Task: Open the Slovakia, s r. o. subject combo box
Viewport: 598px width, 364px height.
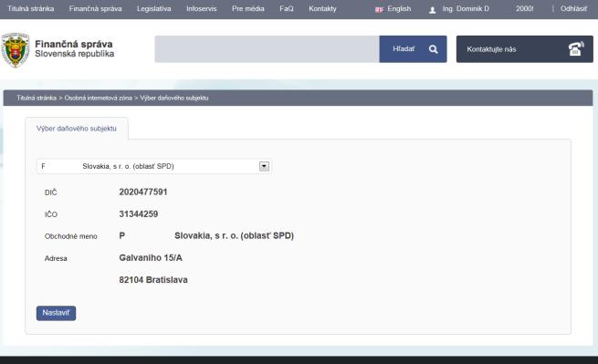Action: click(x=153, y=166)
